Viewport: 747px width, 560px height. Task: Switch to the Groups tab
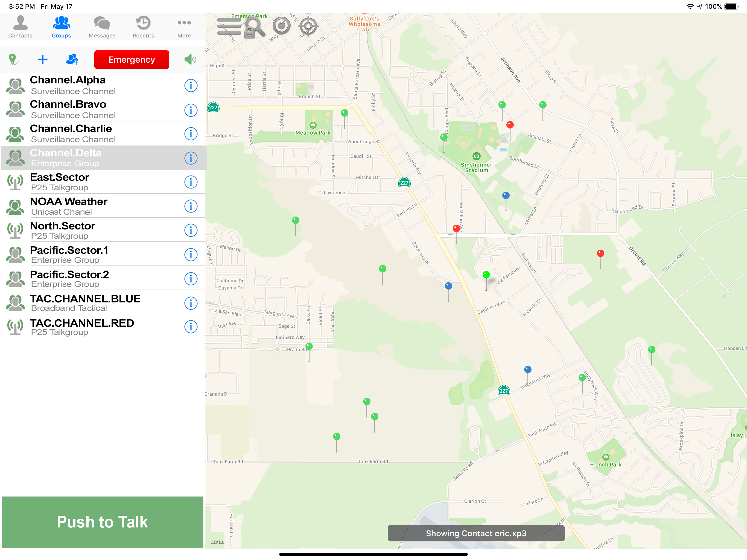61,27
